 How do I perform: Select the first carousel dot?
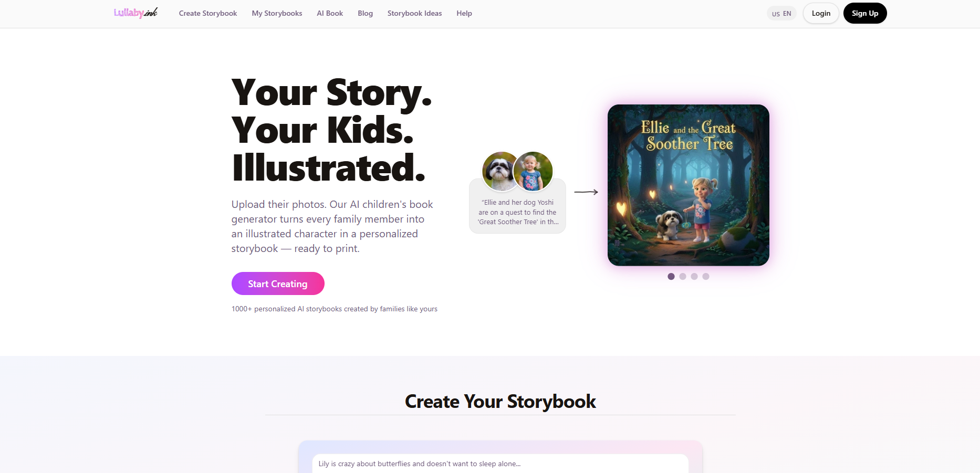point(671,277)
